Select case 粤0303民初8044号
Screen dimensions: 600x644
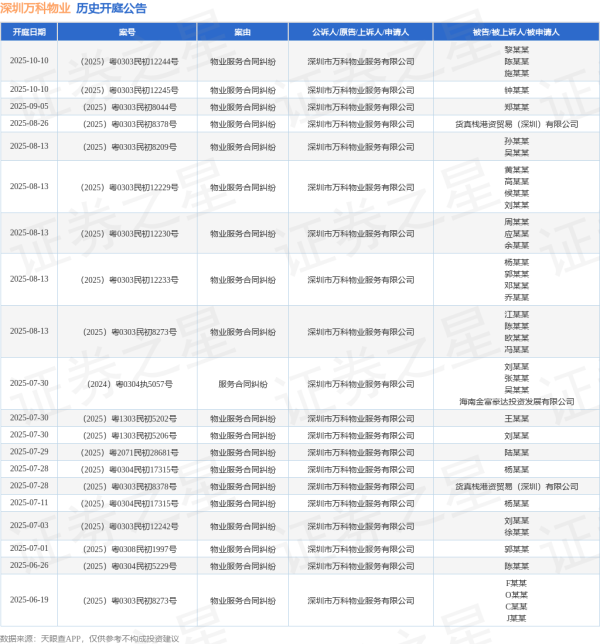pyautogui.click(x=127, y=107)
